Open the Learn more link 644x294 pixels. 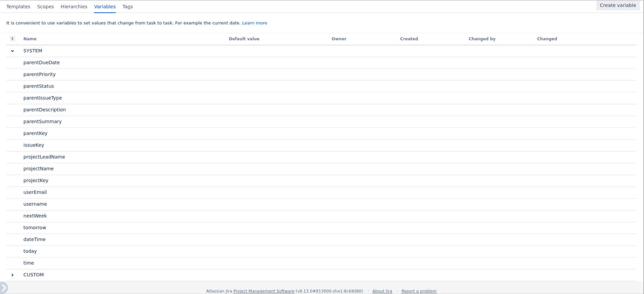[x=254, y=23]
